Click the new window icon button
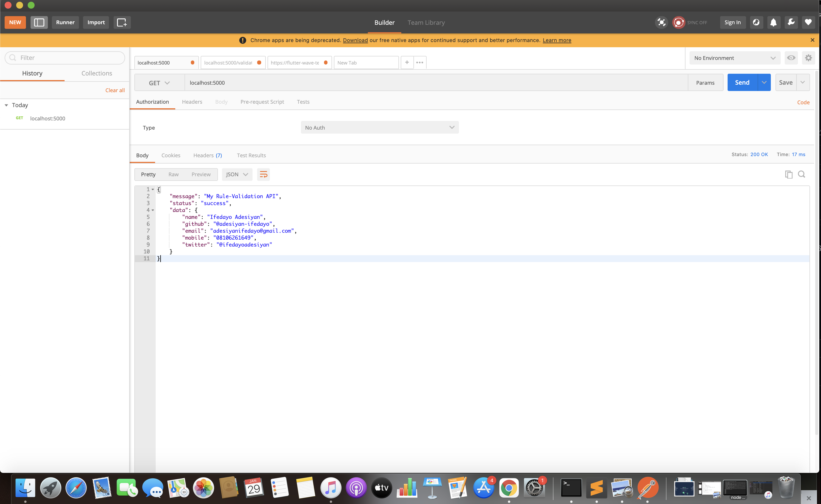This screenshot has width=821, height=504. (x=122, y=22)
